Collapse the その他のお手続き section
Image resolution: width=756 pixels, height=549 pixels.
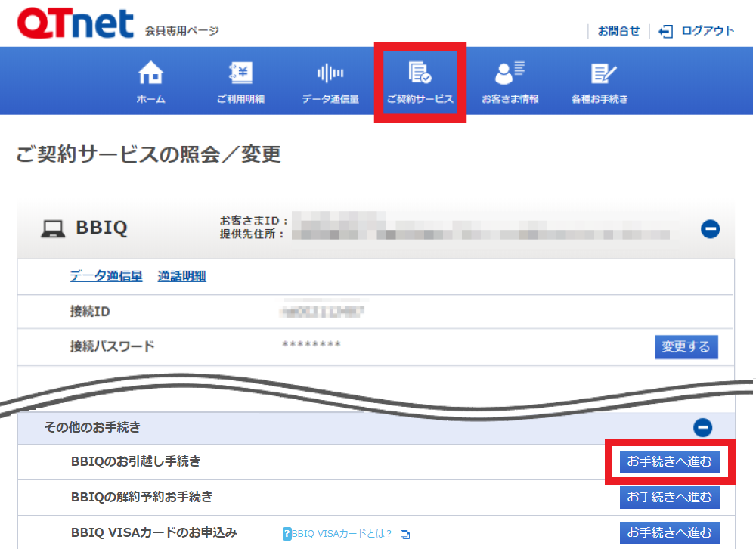click(x=702, y=428)
